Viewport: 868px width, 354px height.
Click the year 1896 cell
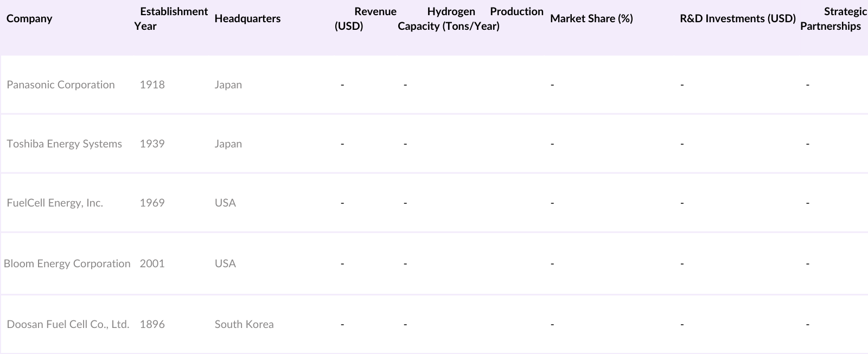pos(152,324)
